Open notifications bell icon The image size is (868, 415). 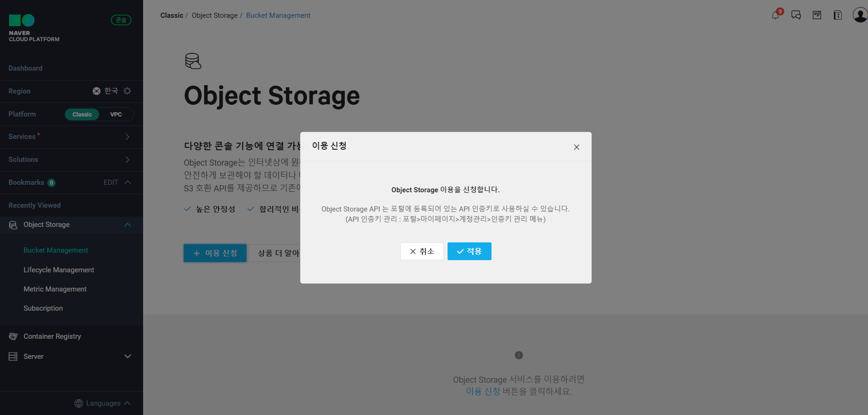776,15
